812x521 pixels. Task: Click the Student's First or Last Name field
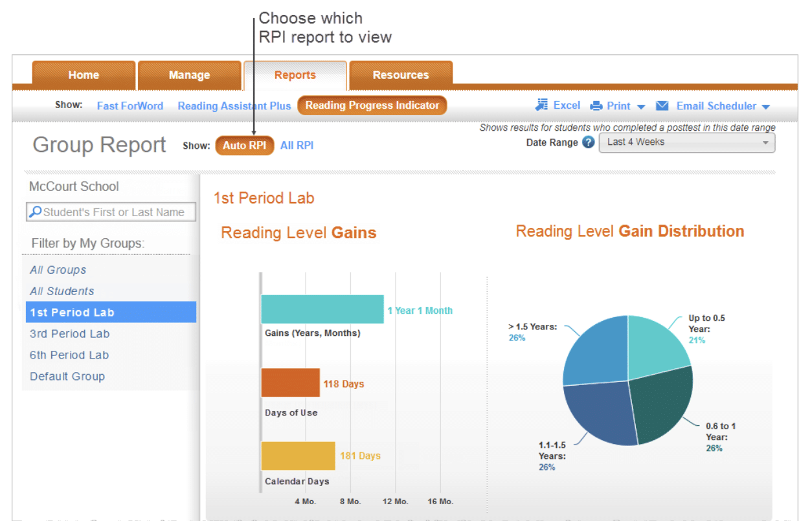[117, 212]
